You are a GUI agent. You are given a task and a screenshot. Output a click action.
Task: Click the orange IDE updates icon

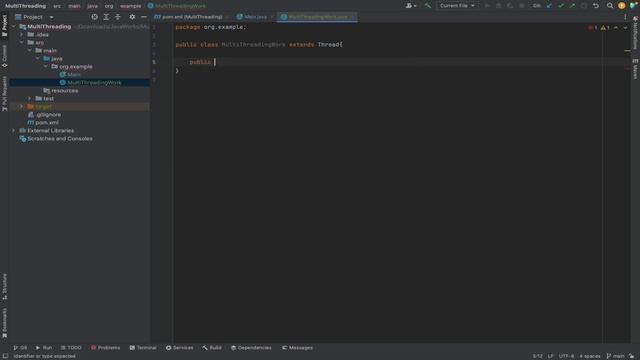(621, 6)
